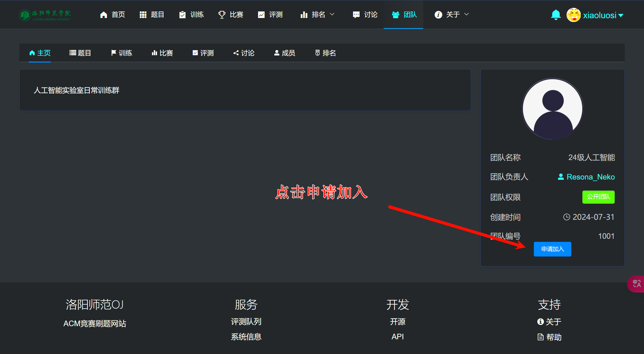Click the translate floating icon
644x354 pixels.
tap(636, 283)
